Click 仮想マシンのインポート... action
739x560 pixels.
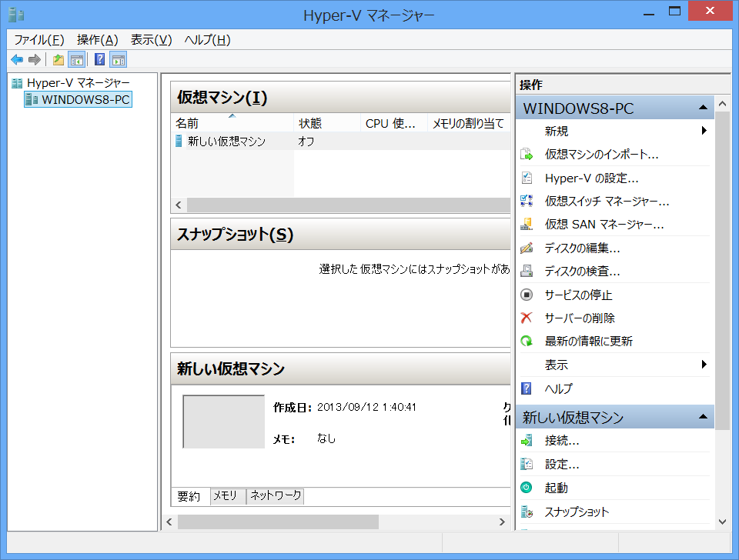click(x=601, y=155)
